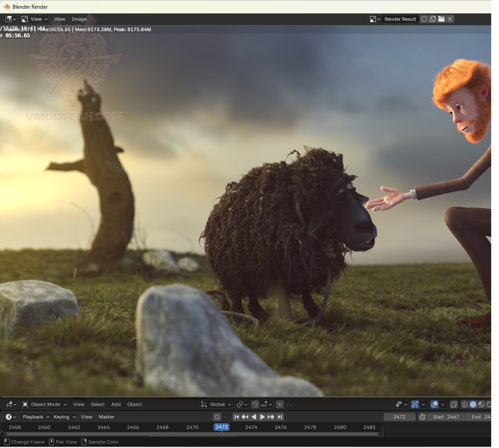Open the 3D viewport editor type dropdown

pyautogui.click(x=11, y=404)
